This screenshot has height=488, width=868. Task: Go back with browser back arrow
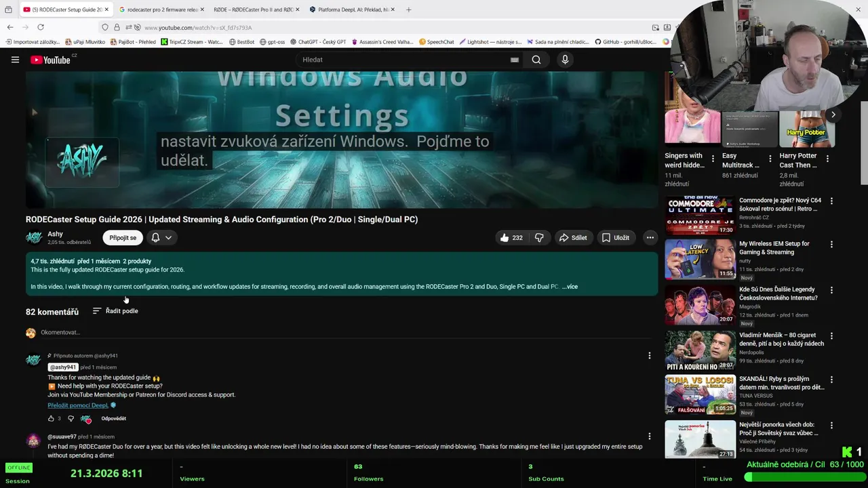(10, 27)
